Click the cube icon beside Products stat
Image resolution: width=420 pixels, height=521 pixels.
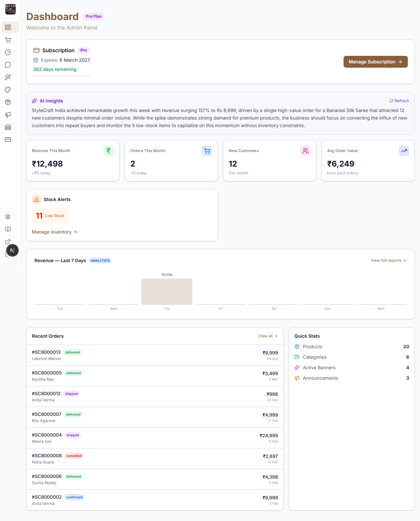[x=297, y=347]
